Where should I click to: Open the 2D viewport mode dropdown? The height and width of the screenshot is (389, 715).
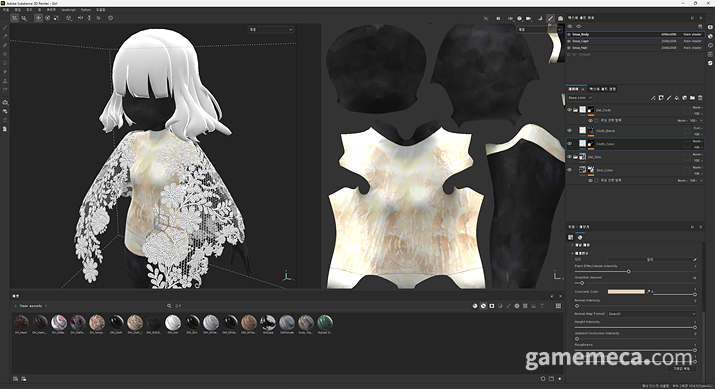[539, 29]
